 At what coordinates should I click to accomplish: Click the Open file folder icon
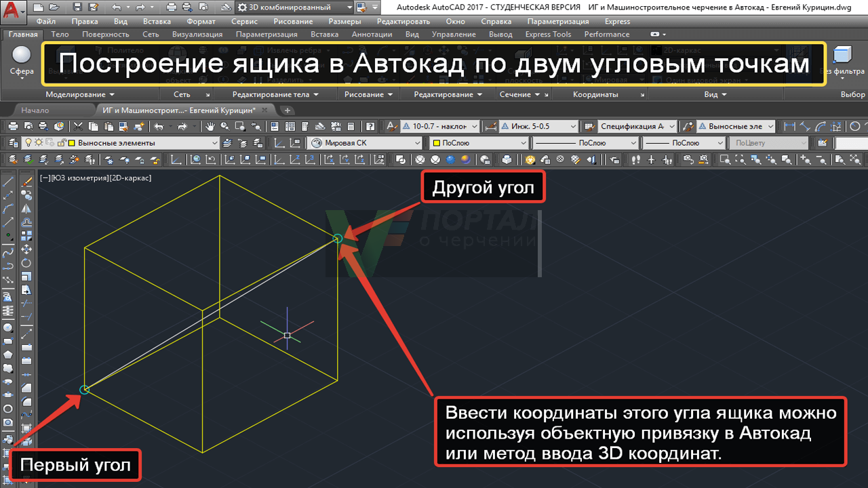coord(56,7)
